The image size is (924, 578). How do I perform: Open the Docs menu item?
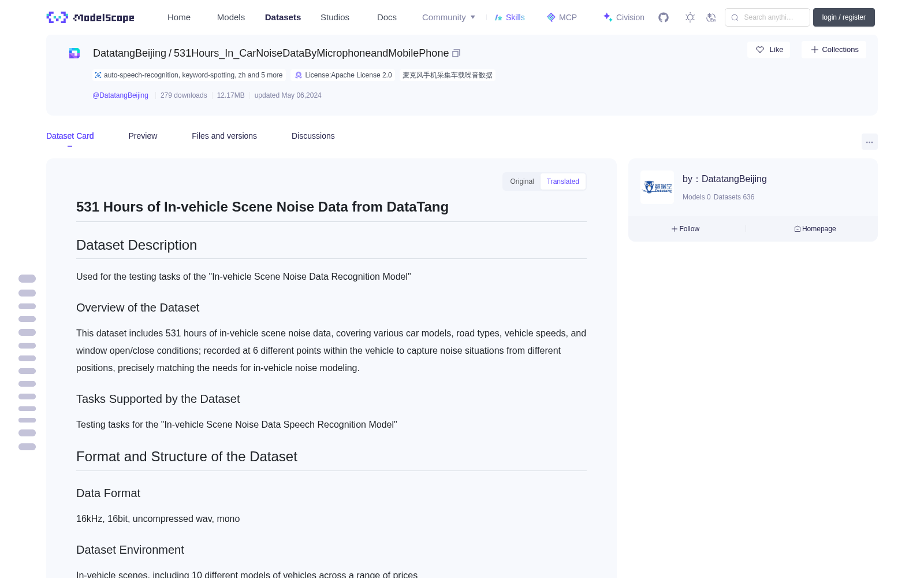[387, 17]
